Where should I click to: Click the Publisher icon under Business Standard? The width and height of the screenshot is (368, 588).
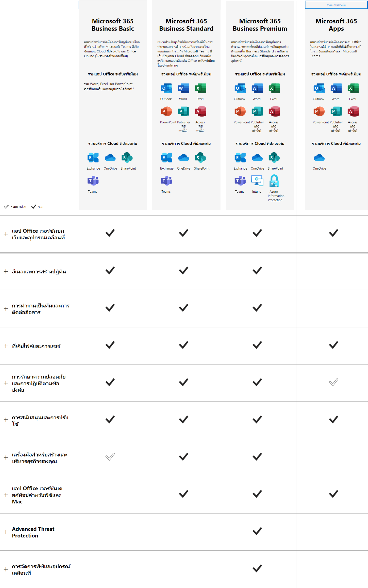tap(183, 112)
